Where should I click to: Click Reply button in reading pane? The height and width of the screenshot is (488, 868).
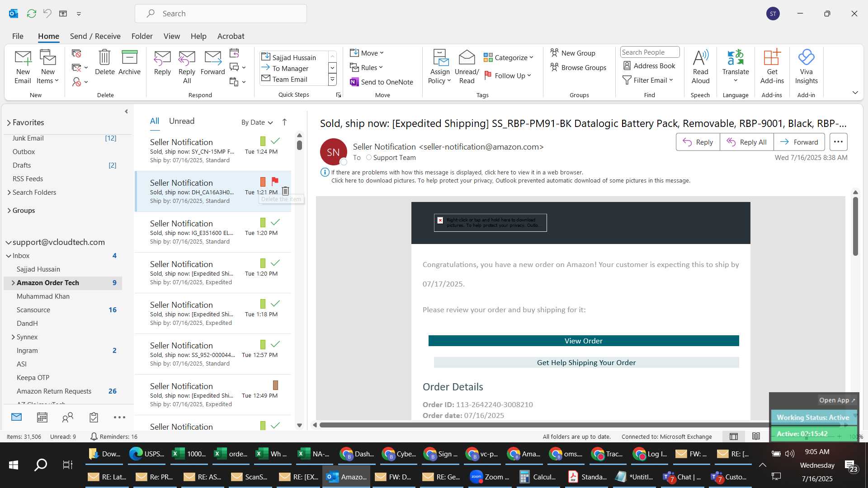coord(698,142)
